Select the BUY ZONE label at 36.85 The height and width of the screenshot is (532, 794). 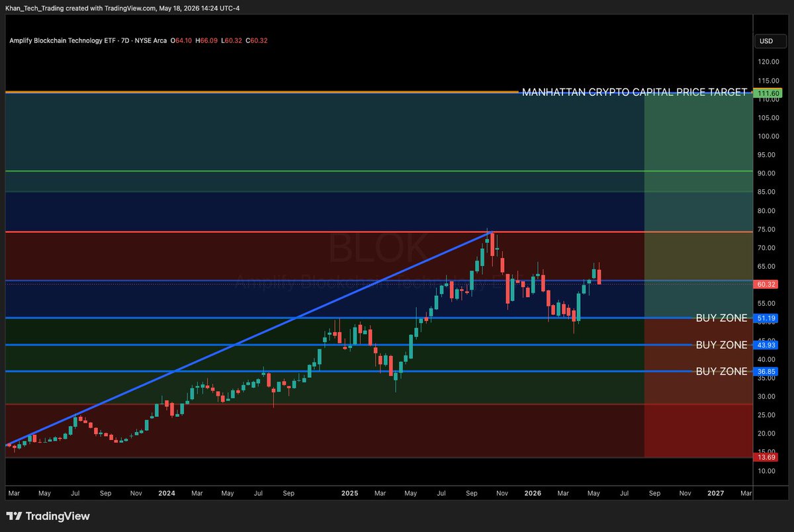coord(722,371)
